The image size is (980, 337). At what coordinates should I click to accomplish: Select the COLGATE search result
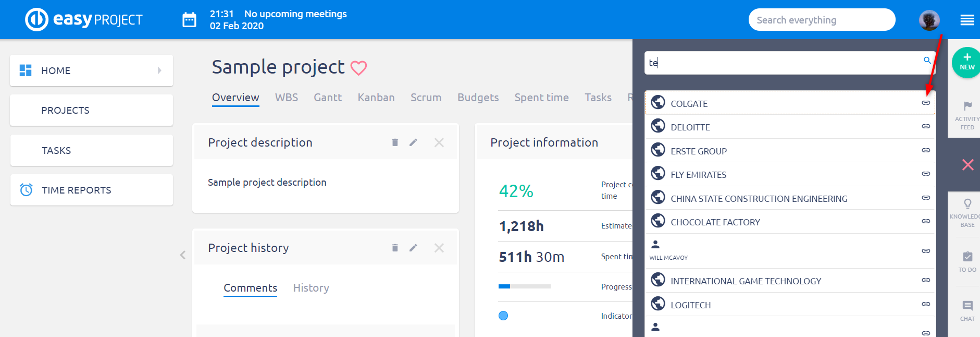(790, 103)
